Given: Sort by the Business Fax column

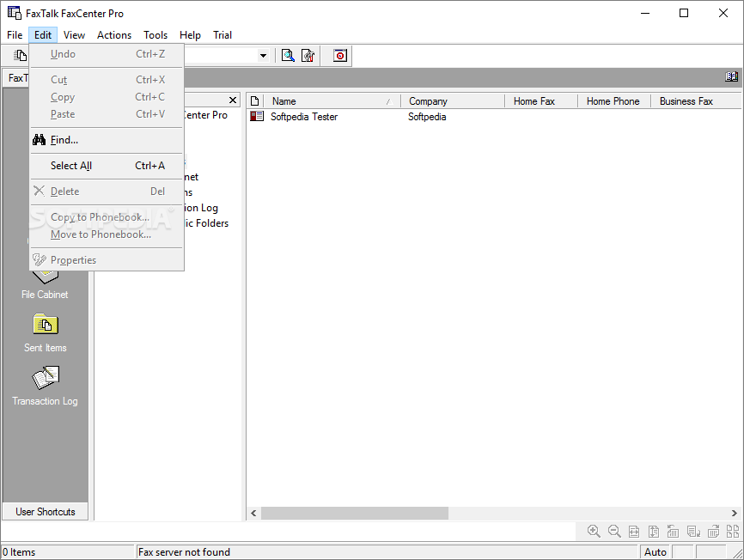Looking at the screenshot, I should 696,101.
